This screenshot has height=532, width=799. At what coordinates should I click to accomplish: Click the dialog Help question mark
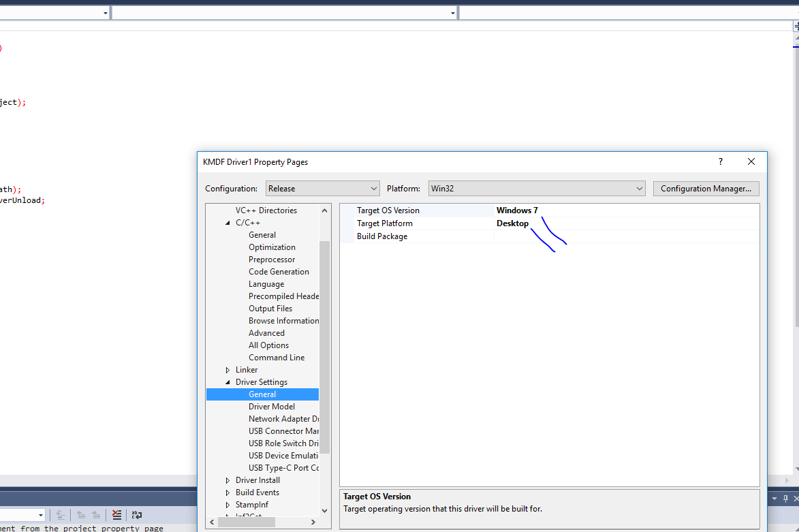(x=721, y=161)
